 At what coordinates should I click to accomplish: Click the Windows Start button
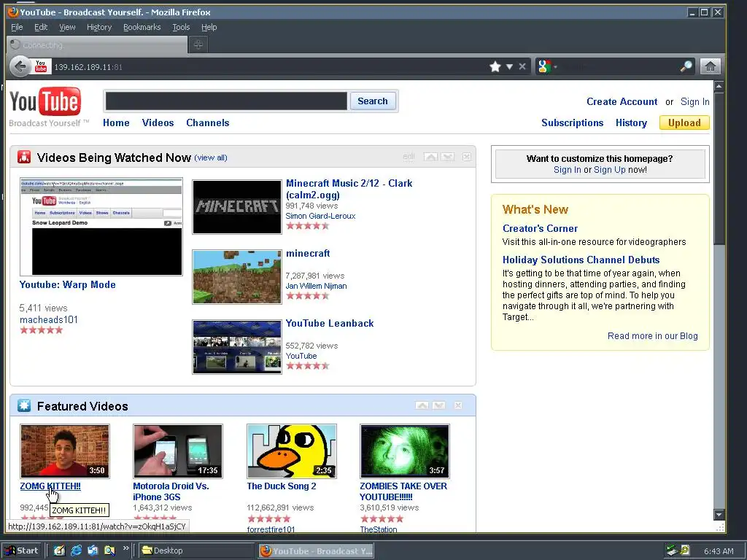click(21, 551)
